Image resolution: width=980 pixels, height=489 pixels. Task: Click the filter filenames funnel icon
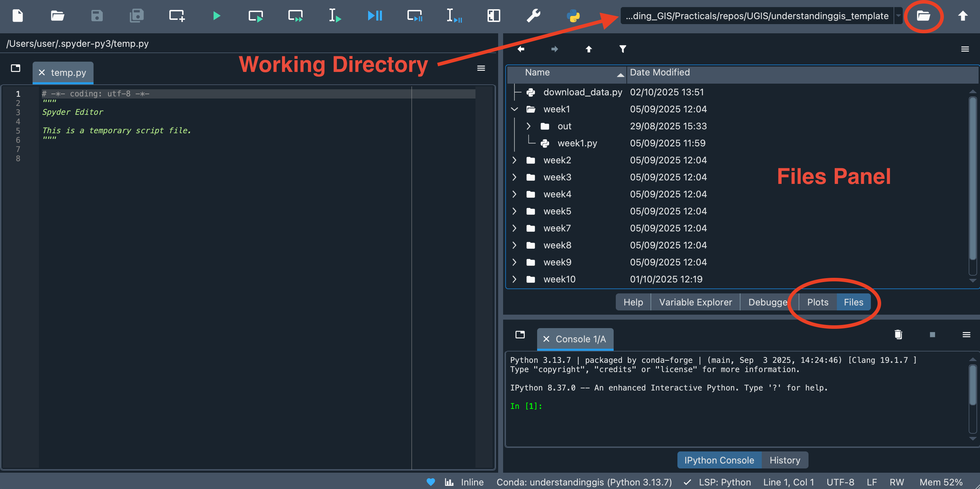(623, 49)
